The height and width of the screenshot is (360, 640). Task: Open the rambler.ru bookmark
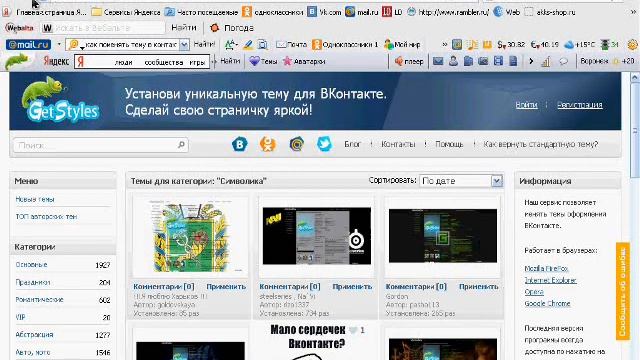tap(448, 12)
